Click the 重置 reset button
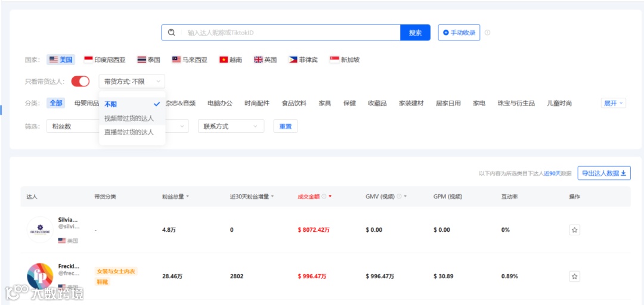 pos(286,126)
